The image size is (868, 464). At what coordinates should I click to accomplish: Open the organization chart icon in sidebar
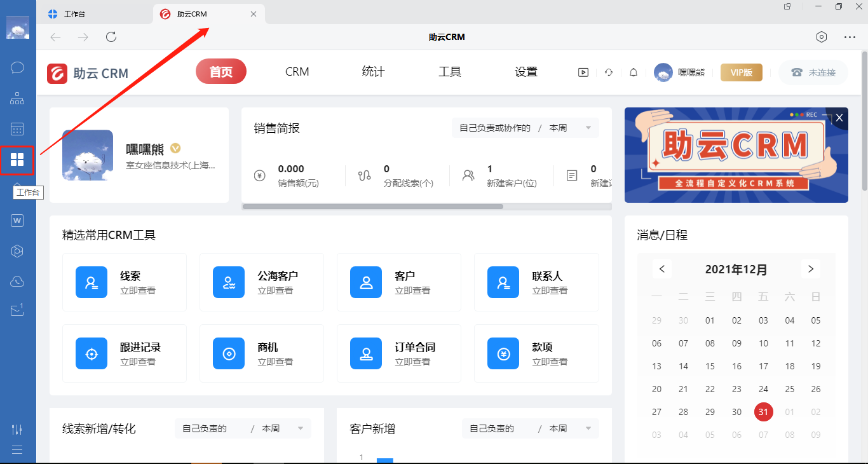coord(18,99)
